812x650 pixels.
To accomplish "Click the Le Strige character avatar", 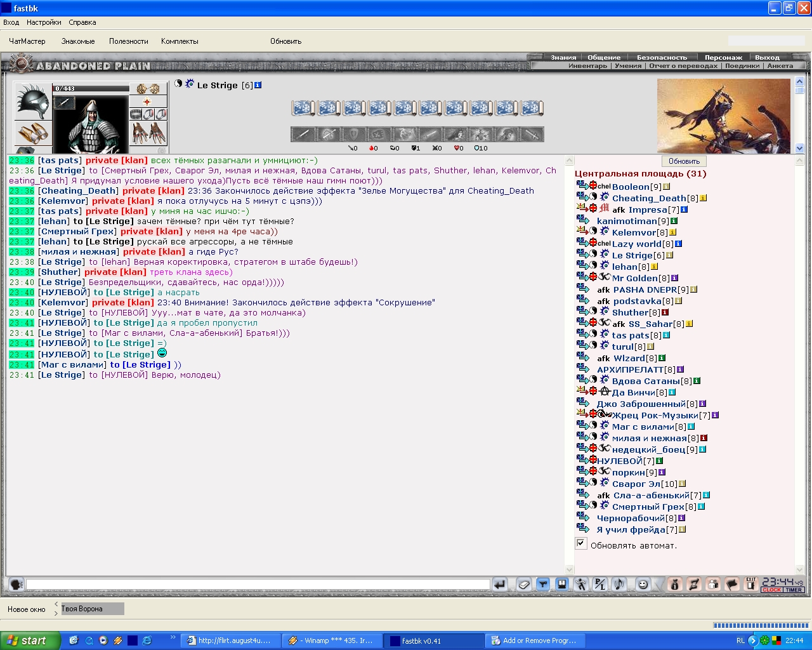I will [x=91, y=126].
